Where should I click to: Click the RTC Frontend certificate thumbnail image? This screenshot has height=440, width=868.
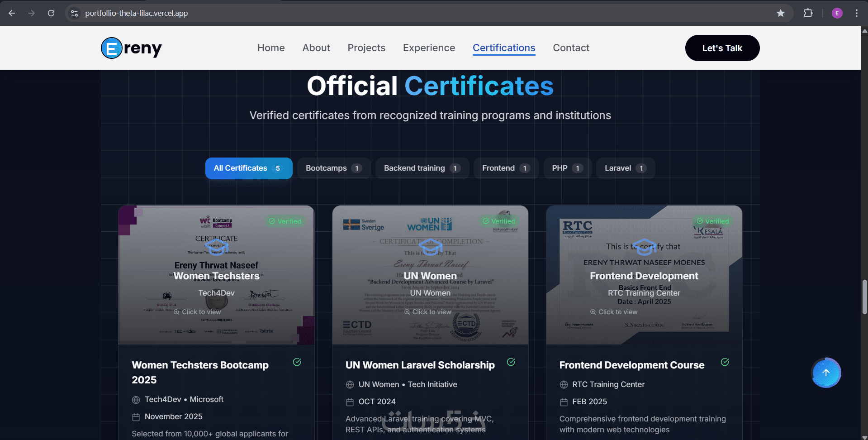[644, 275]
